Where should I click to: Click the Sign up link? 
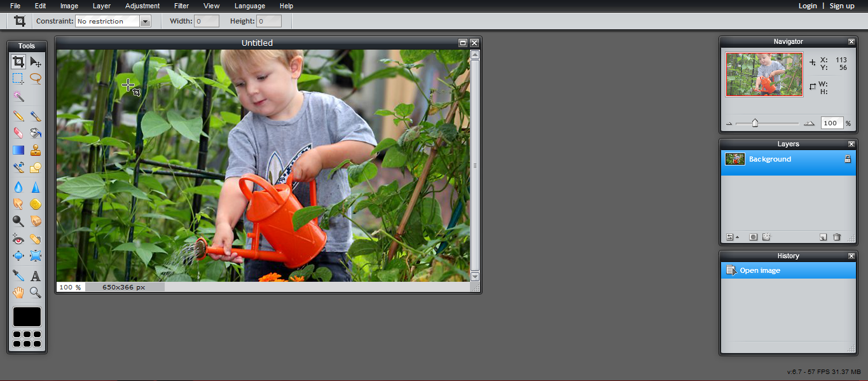click(x=841, y=6)
